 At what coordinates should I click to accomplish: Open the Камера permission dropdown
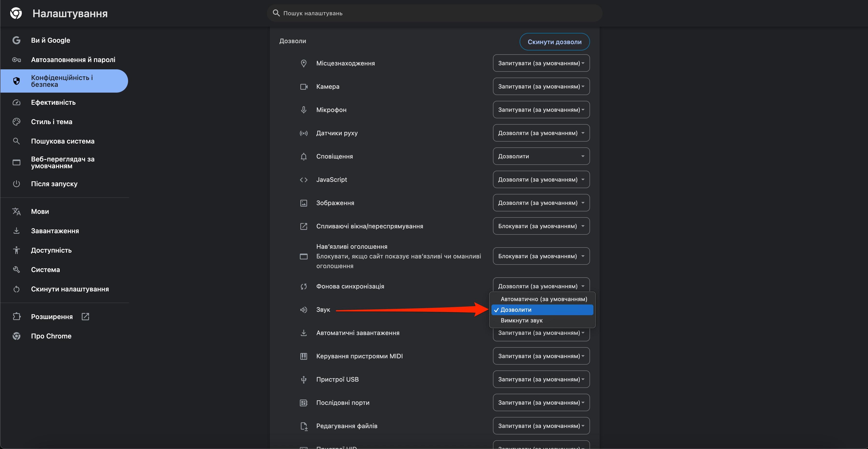541,86
